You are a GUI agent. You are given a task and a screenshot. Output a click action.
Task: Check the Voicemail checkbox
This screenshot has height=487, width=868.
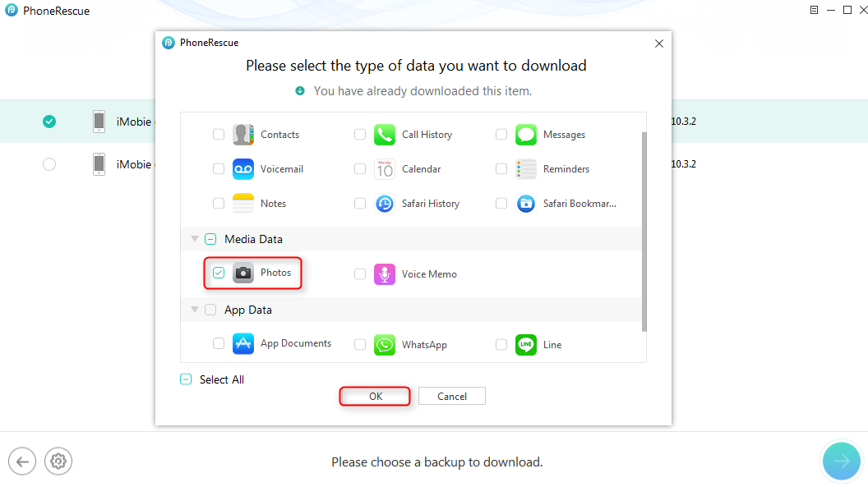tap(219, 169)
